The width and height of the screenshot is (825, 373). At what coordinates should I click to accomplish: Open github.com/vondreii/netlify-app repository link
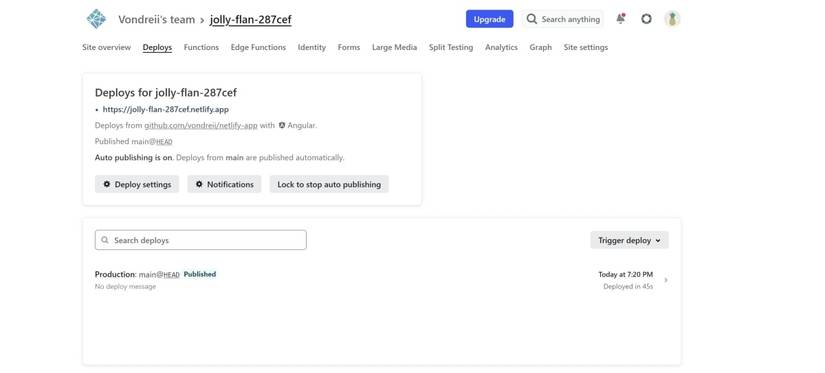tap(201, 125)
